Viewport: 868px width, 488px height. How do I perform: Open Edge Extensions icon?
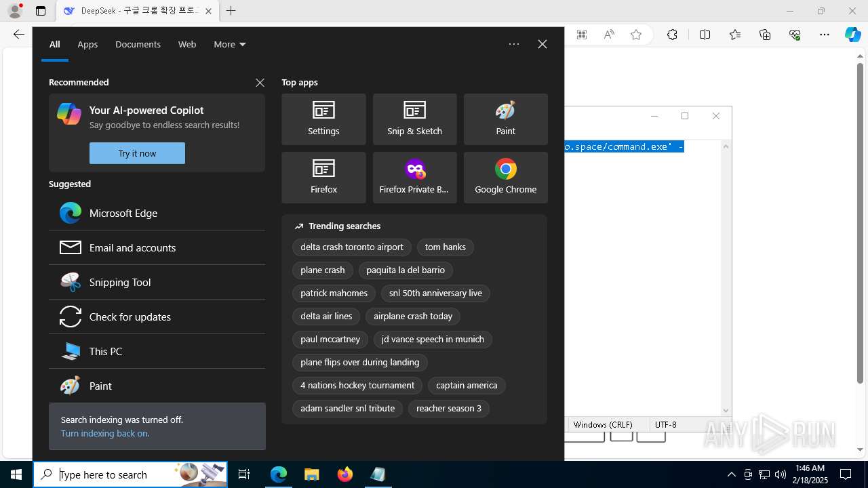click(672, 35)
